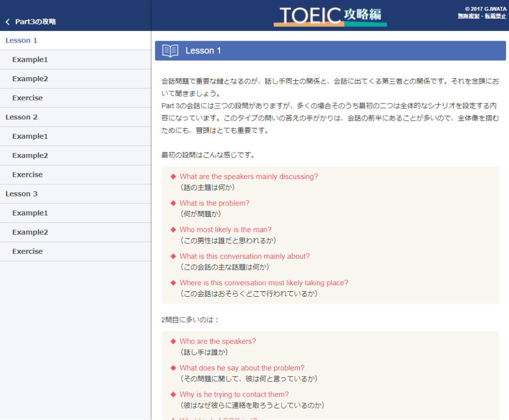Click diamond bullet before "What is the problem?"
Screen dimensions: 509x420
coord(173,203)
